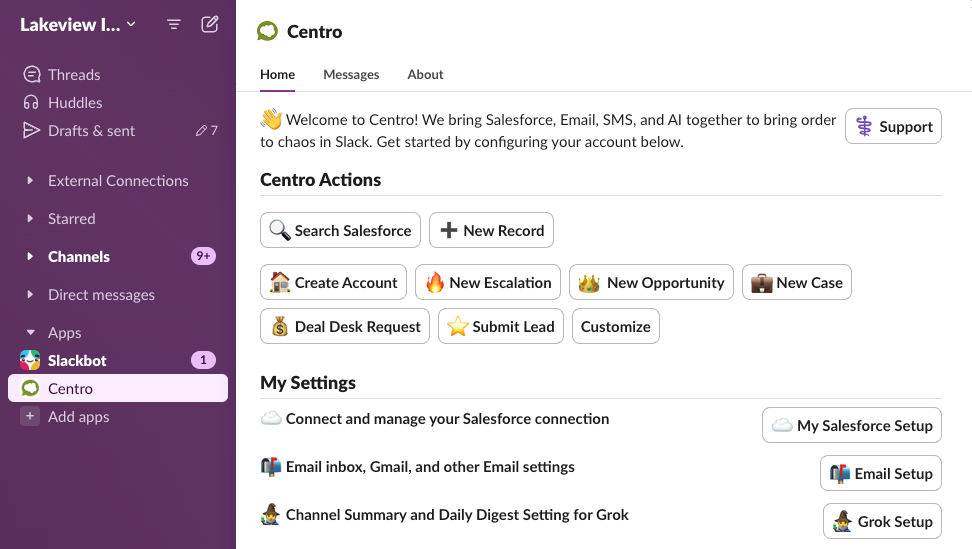Open Huddles headphone item

75,103
